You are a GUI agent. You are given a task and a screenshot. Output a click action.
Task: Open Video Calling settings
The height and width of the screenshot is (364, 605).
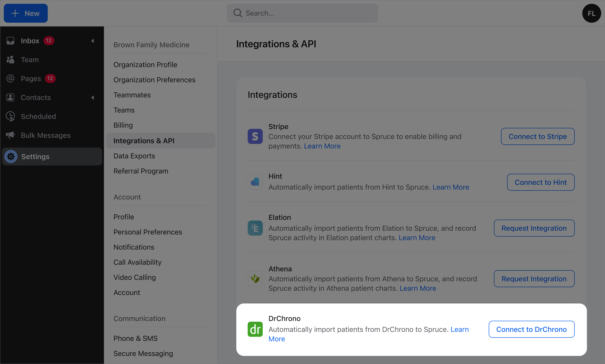[x=134, y=277]
